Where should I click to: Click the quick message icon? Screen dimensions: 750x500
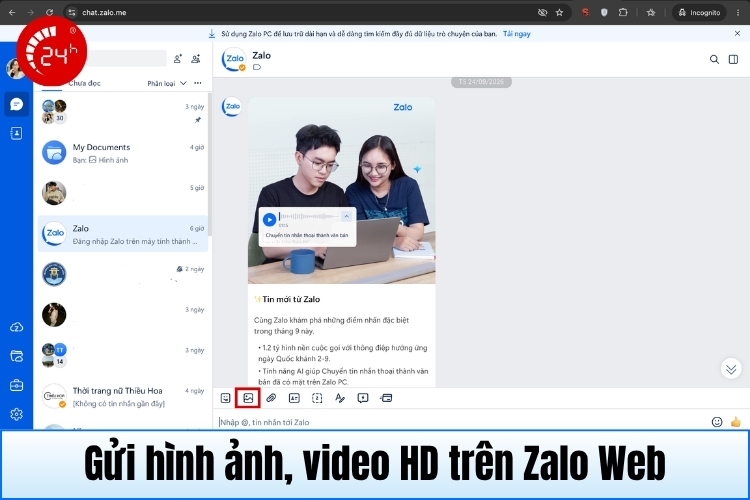[363, 398]
